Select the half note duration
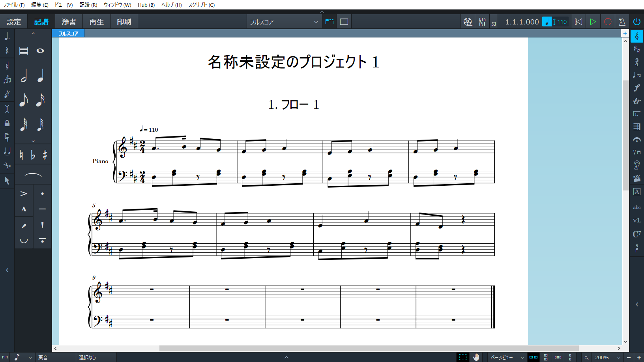Screen dimensions: 644x362 [x=24, y=76]
